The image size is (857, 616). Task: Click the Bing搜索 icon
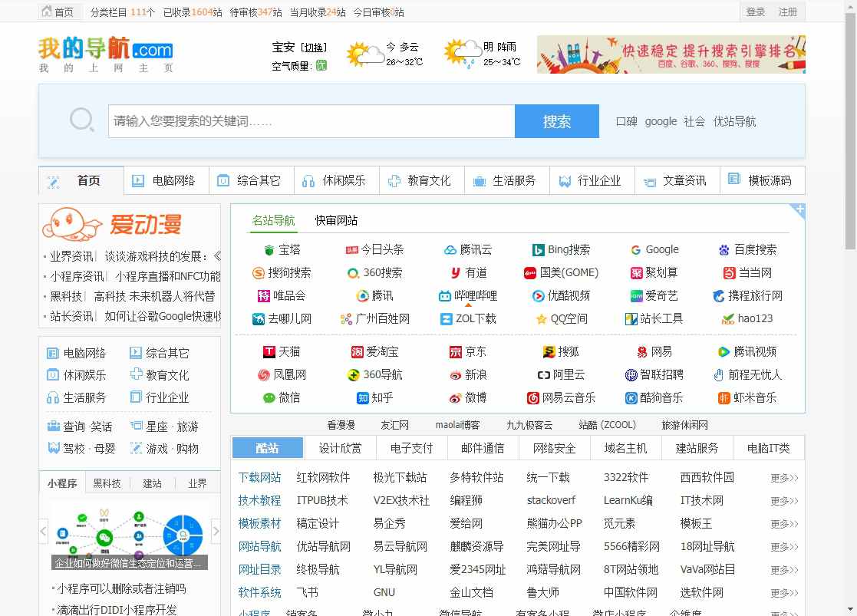tap(539, 250)
